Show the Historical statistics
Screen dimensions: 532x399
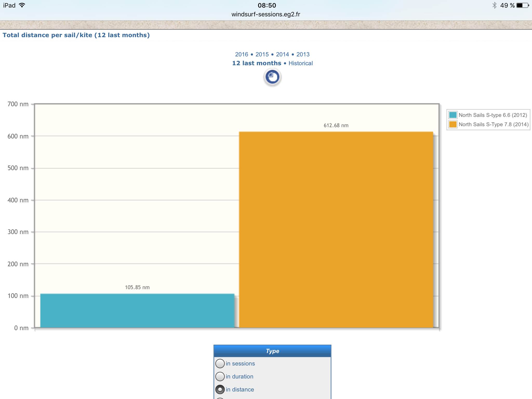[x=301, y=63]
